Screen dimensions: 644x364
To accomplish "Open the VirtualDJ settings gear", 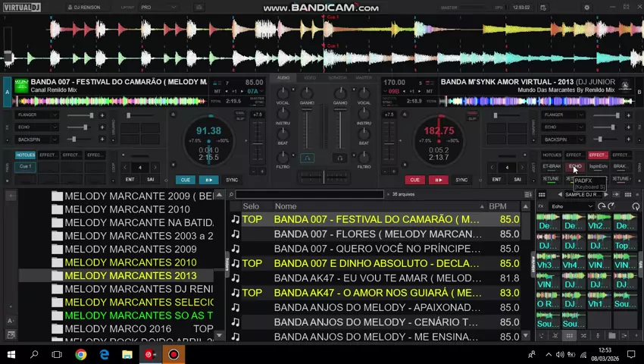I will tap(586, 8).
